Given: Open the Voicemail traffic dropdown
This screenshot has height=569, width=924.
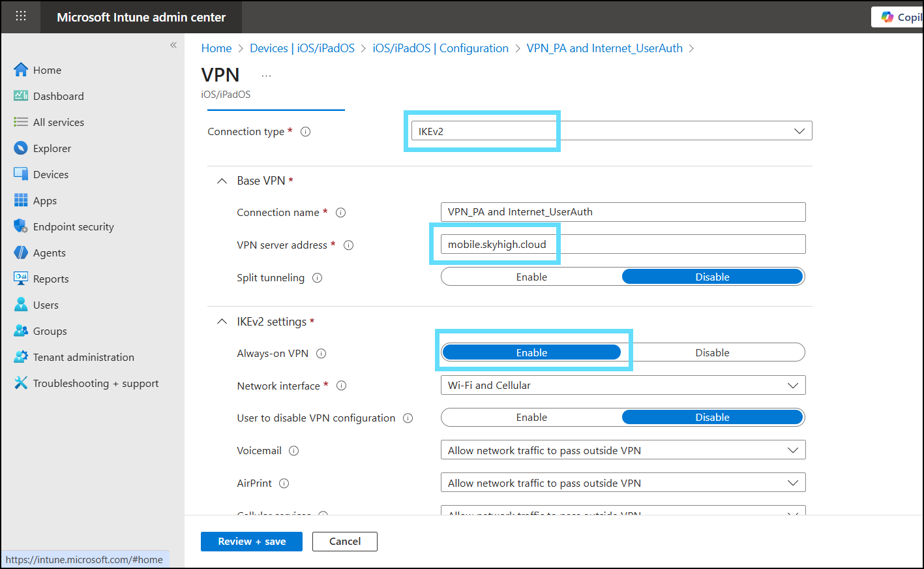Looking at the screenshot, I should (x=623, y=451).
